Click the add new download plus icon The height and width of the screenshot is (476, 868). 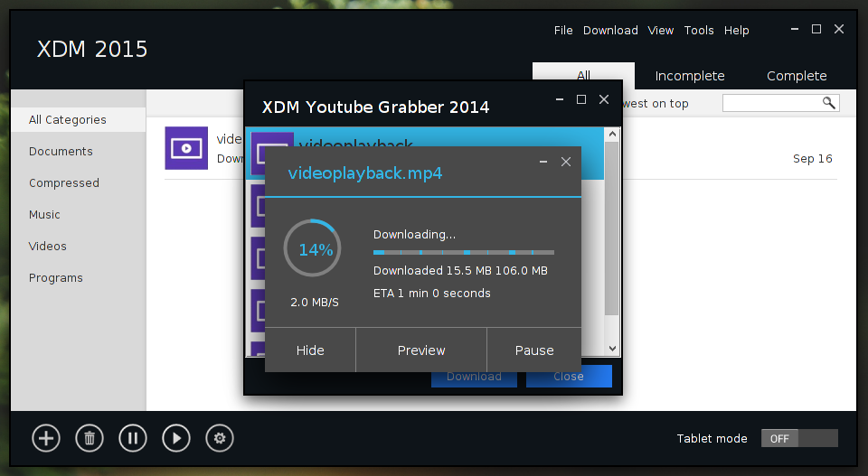click(x=46, y=438)
